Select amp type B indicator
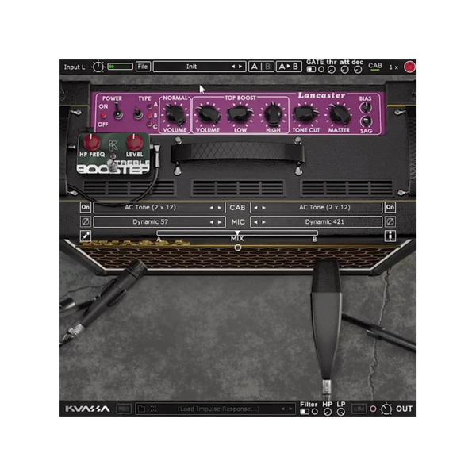 [x=150, y=116]
